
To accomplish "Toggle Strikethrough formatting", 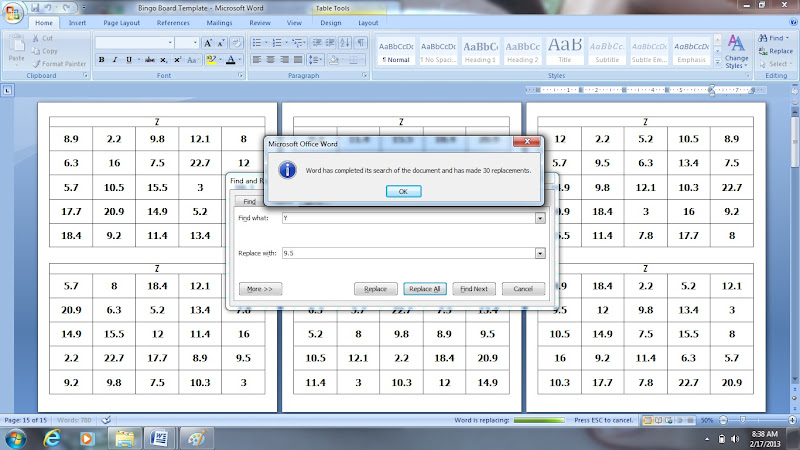I will click(149, 60).
